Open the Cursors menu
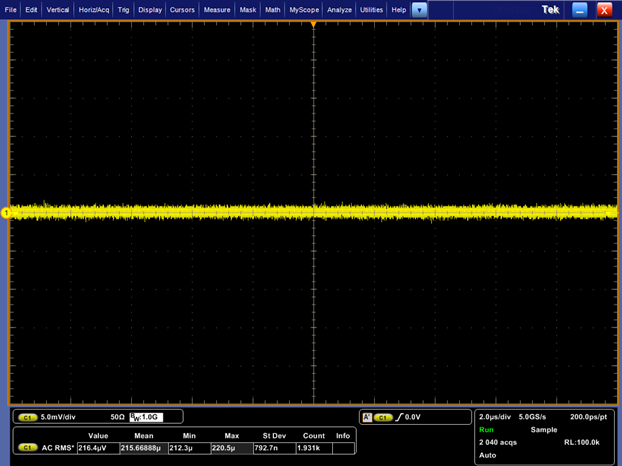The width and height of the screenshot is (622, 466). point(182,10)
